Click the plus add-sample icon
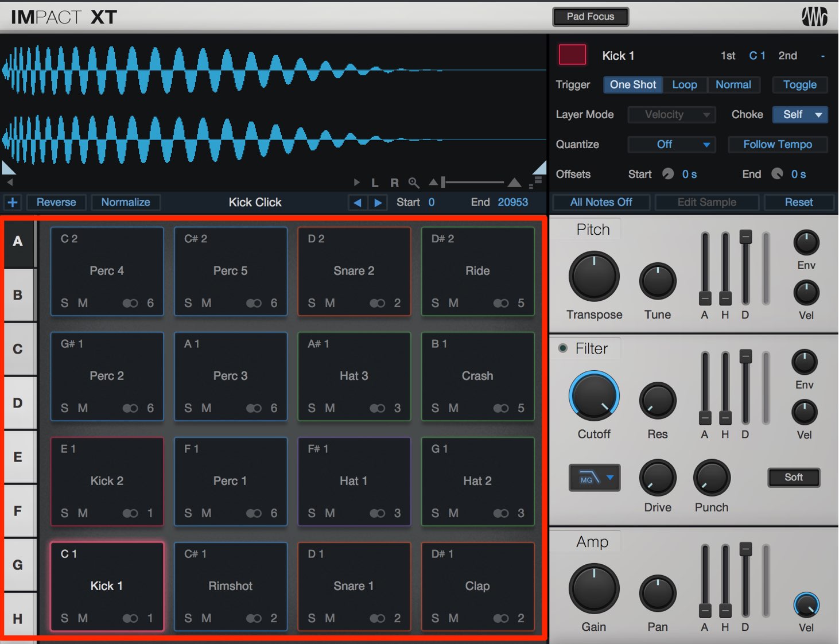Screen dimensions: 839x644 [x=13, y=202]
